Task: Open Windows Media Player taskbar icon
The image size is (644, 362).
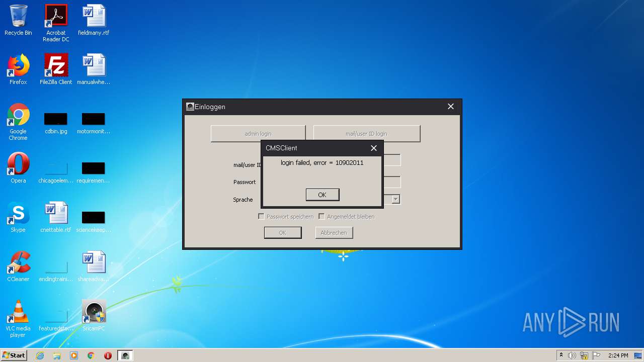Action: (x=74, y=355)
